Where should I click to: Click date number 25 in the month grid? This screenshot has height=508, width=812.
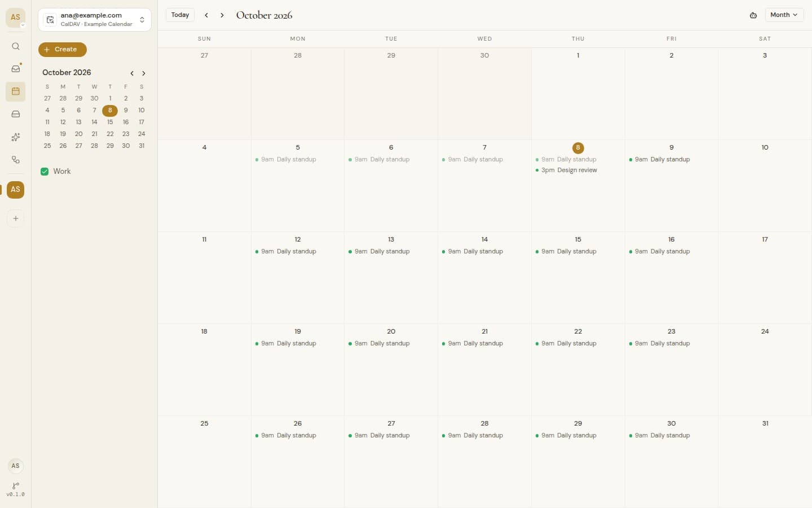pyautogui.click(x=204, y=423)
